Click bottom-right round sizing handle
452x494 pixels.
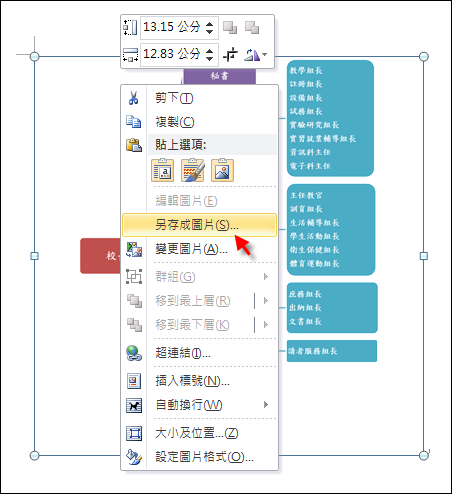[424, 455]
